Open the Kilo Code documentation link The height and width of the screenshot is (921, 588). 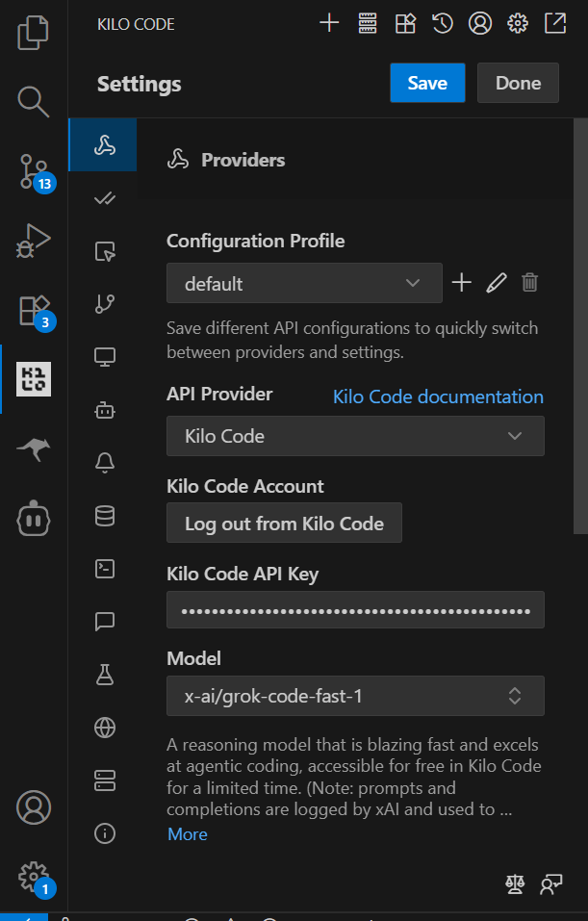438,397
